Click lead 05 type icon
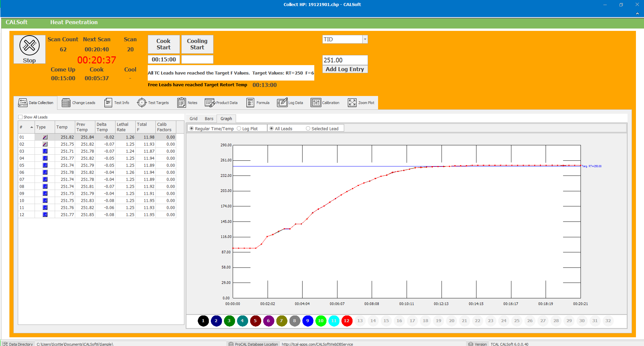 pos(45,165)
